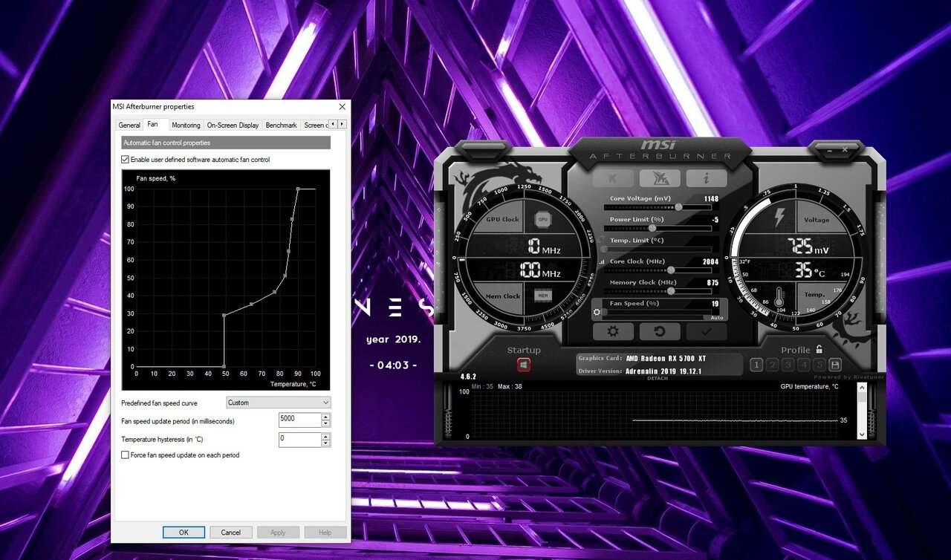Increase the temperature hysteresis stepper

pyautogui.click(x=325, y=436)
